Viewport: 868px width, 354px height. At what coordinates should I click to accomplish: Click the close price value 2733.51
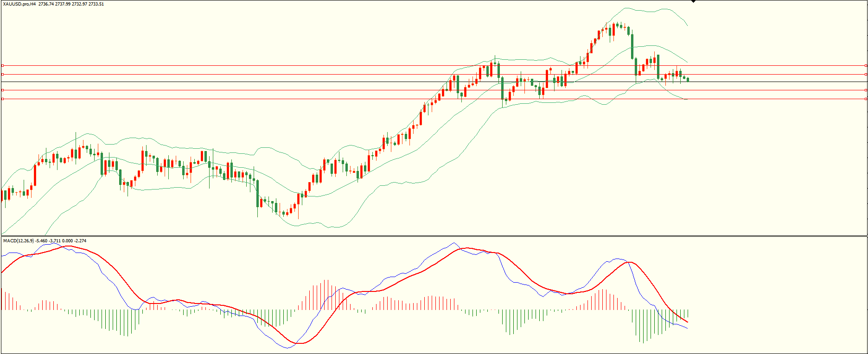[x=96, y=4]
